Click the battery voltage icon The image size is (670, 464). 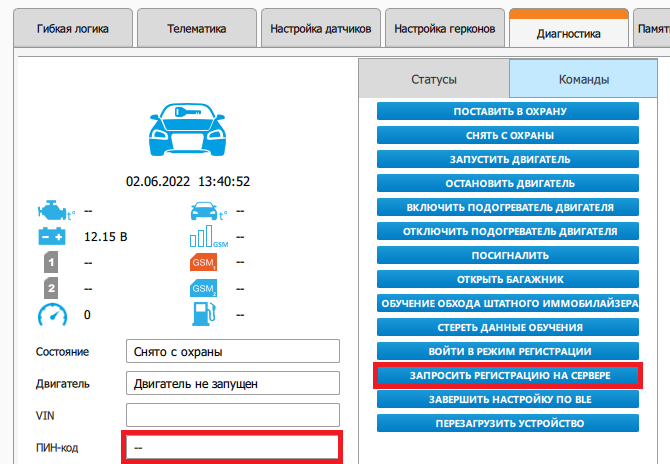[x=51, y=237]
